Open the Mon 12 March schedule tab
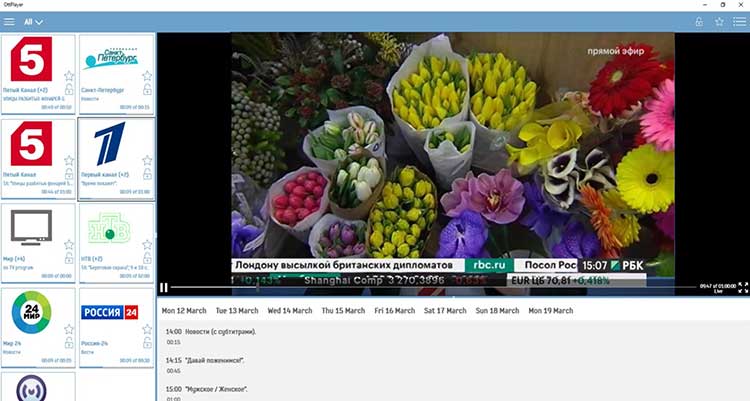 (184, 311)
